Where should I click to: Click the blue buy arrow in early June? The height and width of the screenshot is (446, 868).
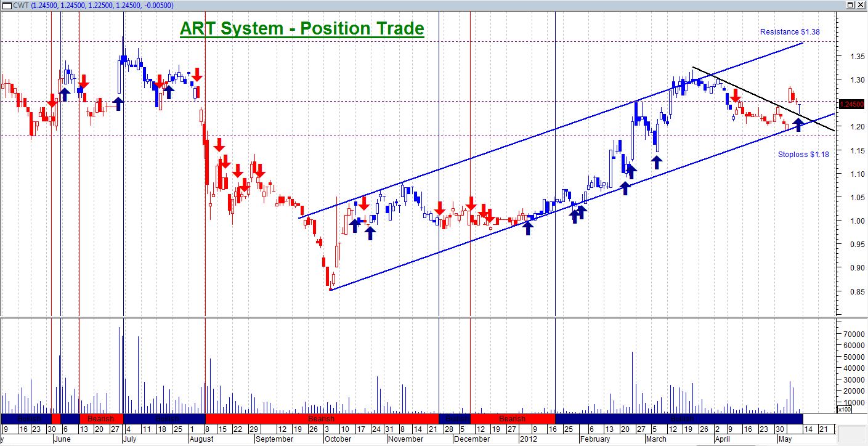tap(64, 93)
